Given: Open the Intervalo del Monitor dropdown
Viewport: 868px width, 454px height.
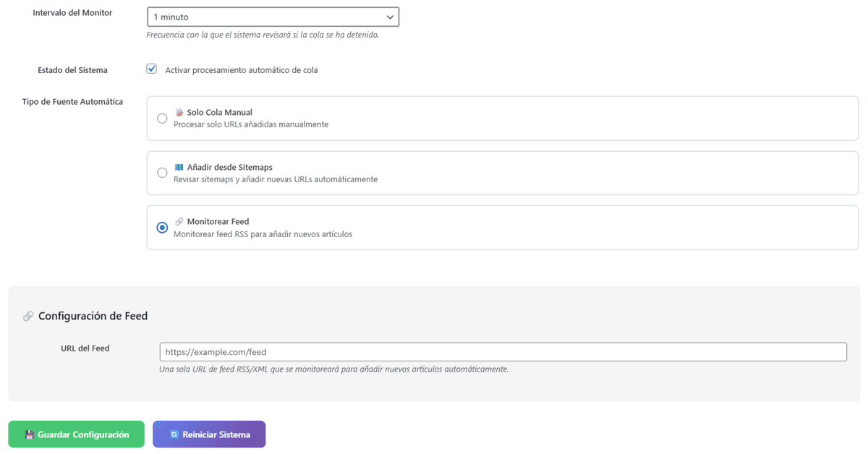Looking at the screenshot, I should pos(273,17).
